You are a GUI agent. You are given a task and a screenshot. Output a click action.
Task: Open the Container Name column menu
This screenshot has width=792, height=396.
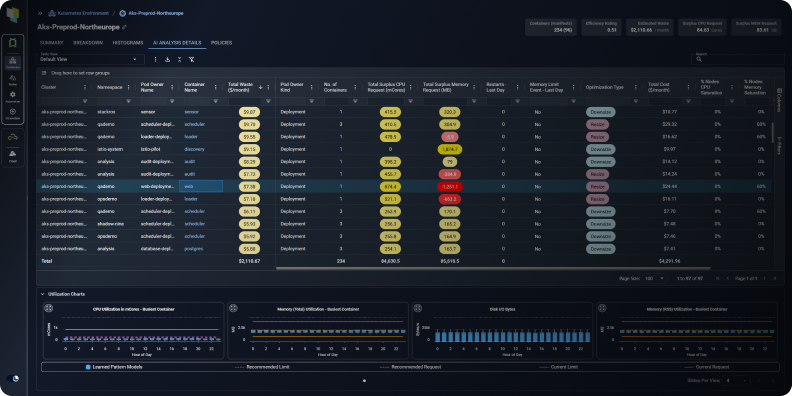[216, 87]
